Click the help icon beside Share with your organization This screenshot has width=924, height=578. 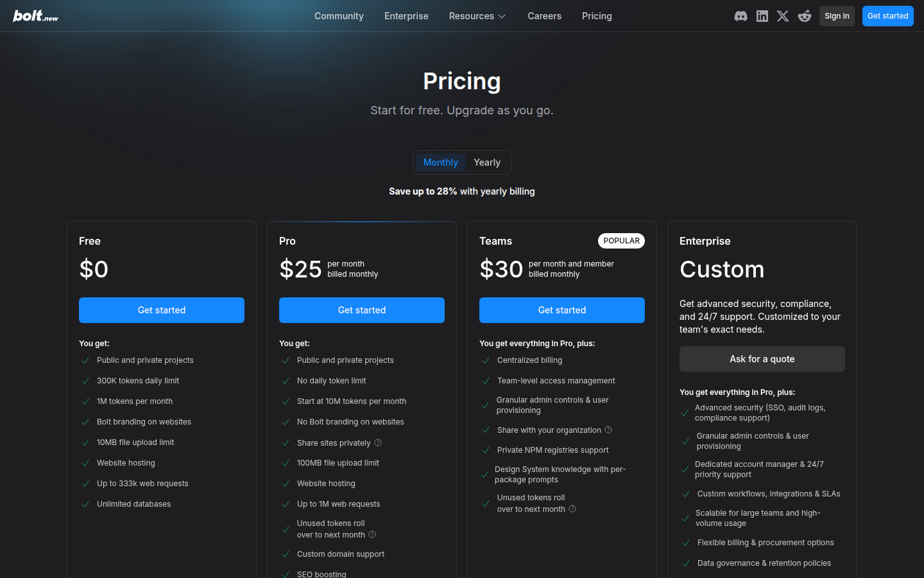(608, 430)
